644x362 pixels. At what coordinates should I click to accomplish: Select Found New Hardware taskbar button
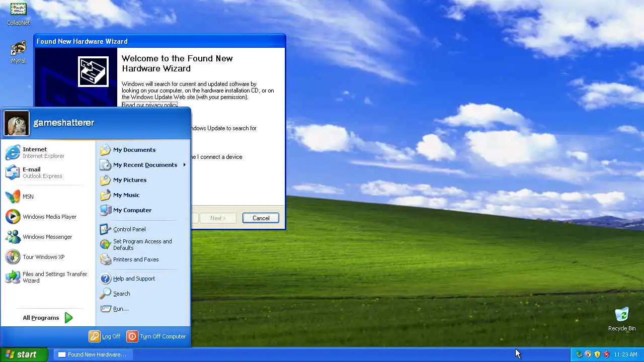93,354
